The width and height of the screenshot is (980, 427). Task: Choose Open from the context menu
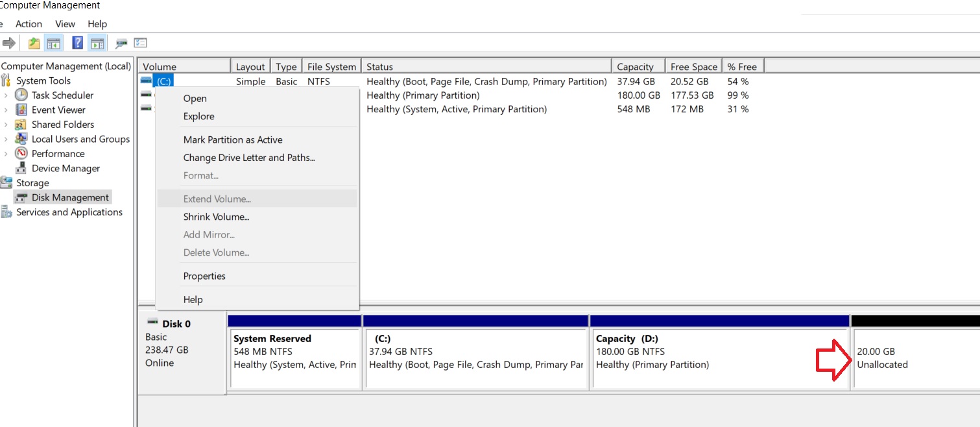point(257,99)
